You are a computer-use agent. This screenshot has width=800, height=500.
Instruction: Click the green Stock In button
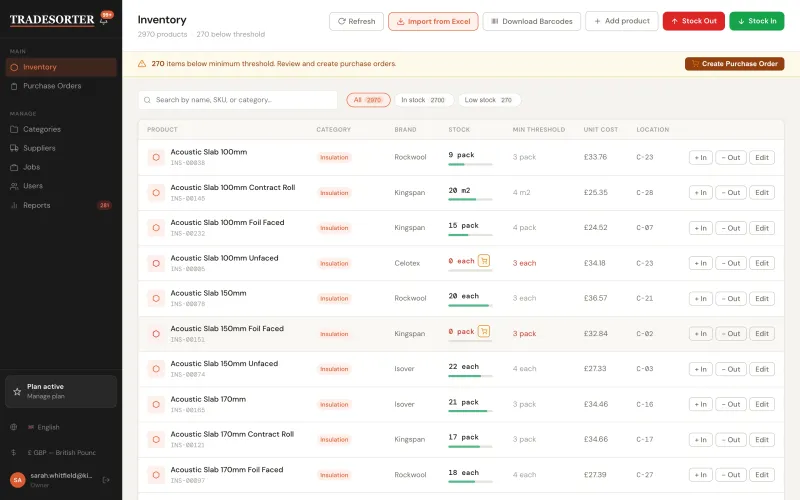757,21
